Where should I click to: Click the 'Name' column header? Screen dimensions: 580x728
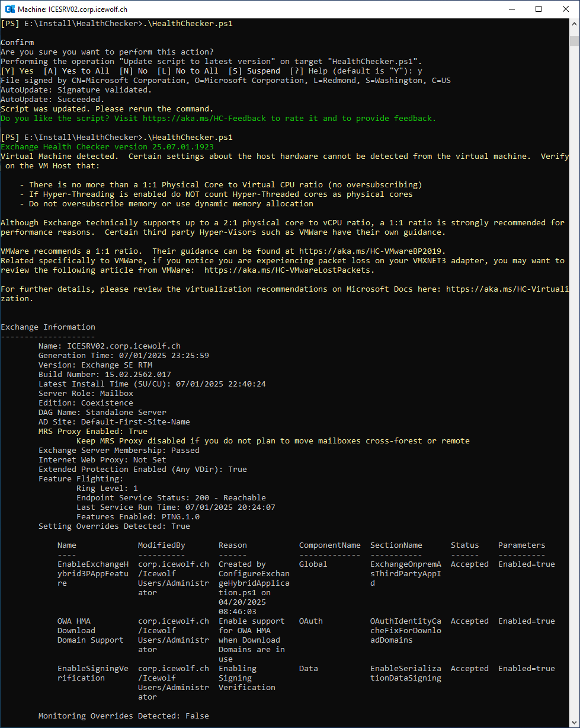67,545
